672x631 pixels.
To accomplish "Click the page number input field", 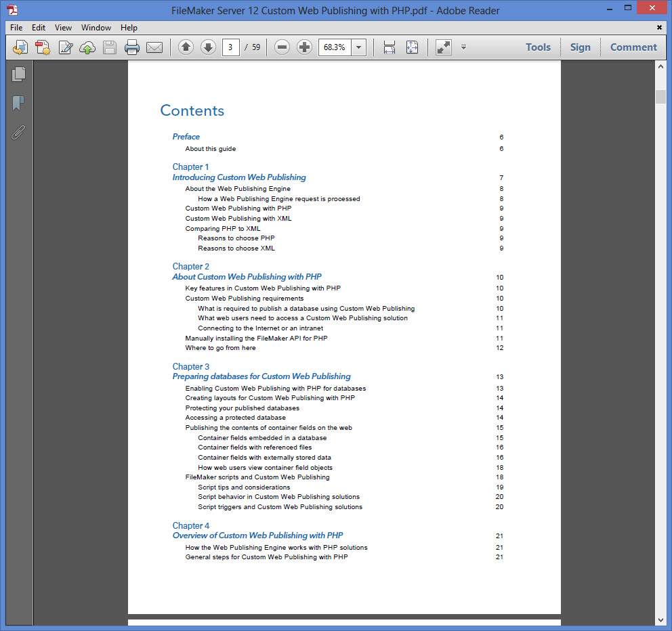I will [x=230, y=47].
